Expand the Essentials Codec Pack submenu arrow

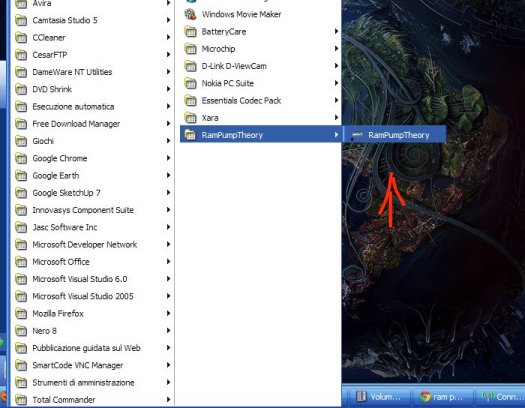pos(336,100)
